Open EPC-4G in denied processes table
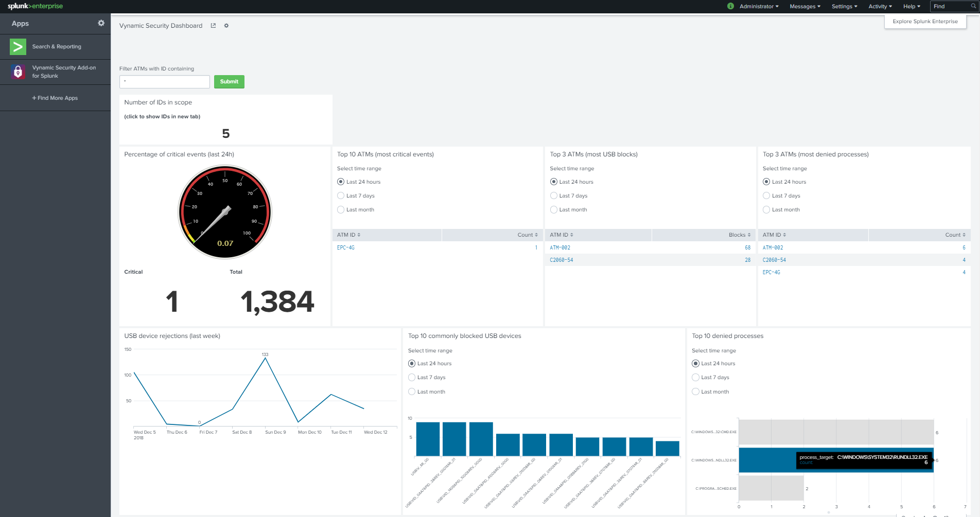 [x=771, y=272]
